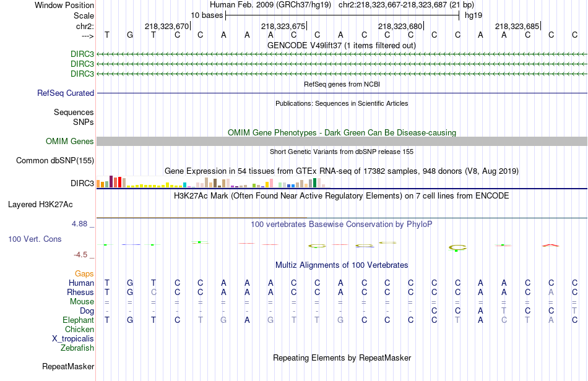Open OMIM Gene Phenotypes track title
The image size is (588, 381).
pyautogui.click(x=342, y=132)
